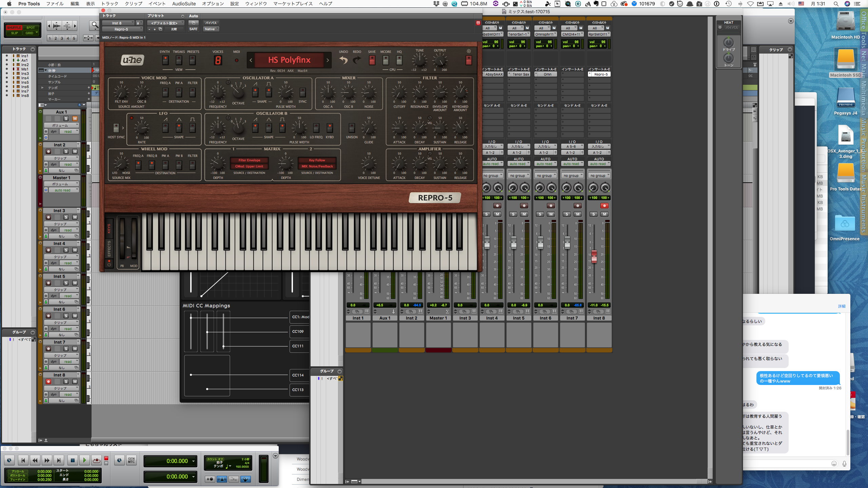The width and height of the screenshot is (868, 488).
Task: Toggle HOST SYNC switch in LFO
Action: click(x=116, y=128)
